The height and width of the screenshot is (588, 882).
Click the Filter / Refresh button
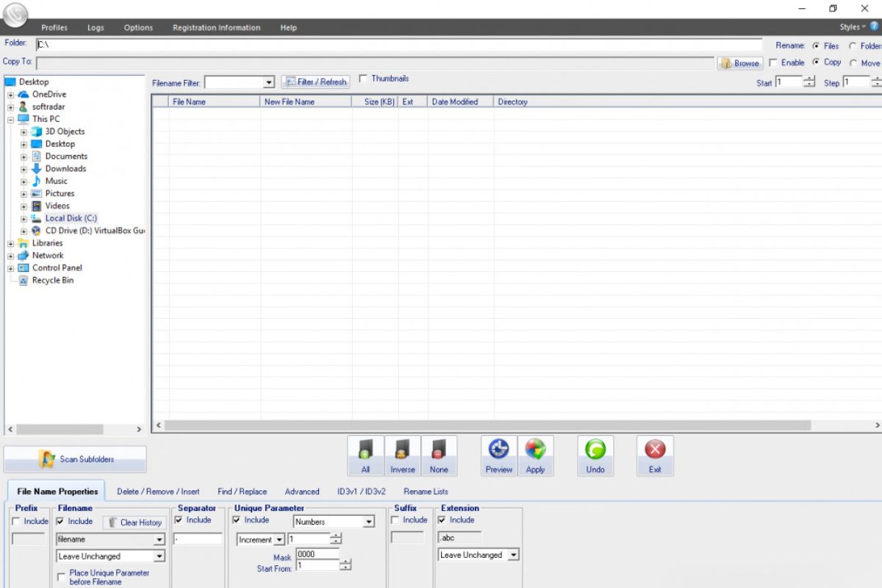point(315,82)
